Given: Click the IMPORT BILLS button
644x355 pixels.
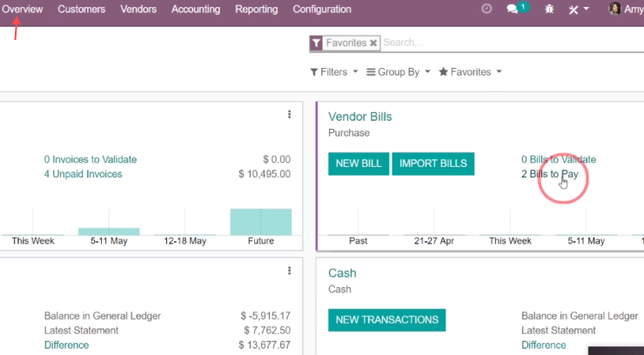Looking at the screenshot, I should pos(433,164).
